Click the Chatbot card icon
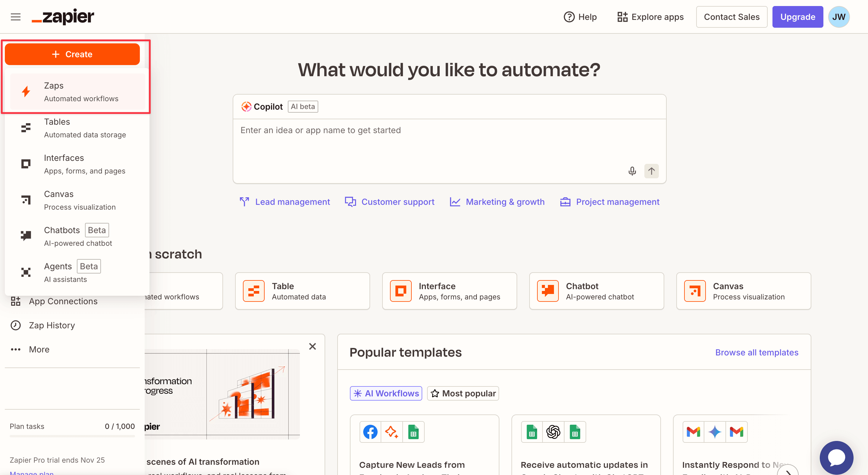This screenshot has height=475, width=868. click(x=548, y=291)
